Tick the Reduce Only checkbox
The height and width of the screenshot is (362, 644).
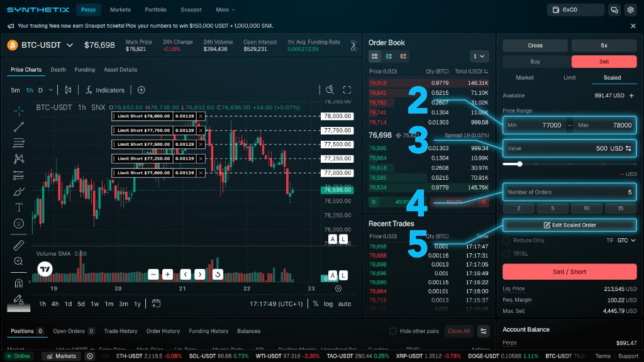pyautogui.click(x=506, y=241)
